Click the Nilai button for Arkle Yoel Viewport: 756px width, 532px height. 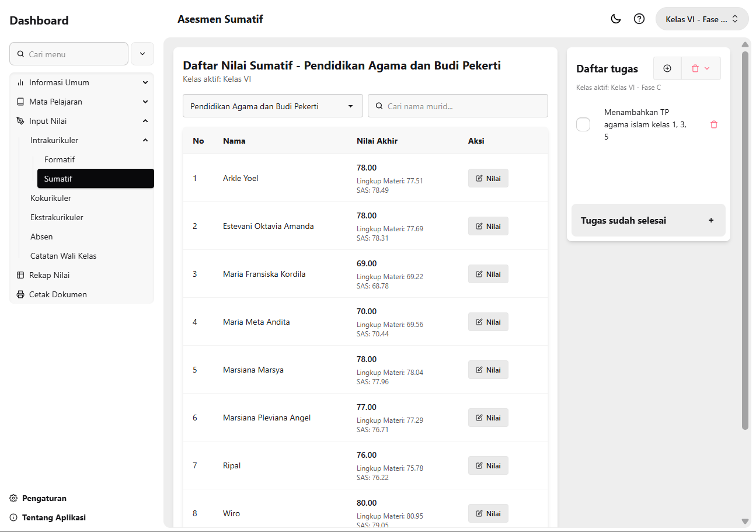[x=488, y=178]
